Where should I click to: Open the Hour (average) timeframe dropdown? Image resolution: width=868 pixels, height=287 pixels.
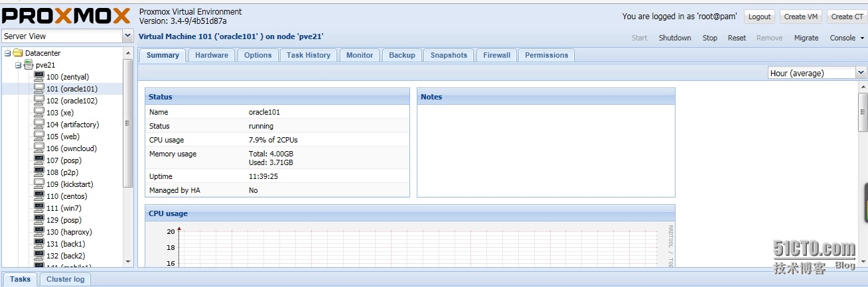pyautogui.click(x=861, y=73)
